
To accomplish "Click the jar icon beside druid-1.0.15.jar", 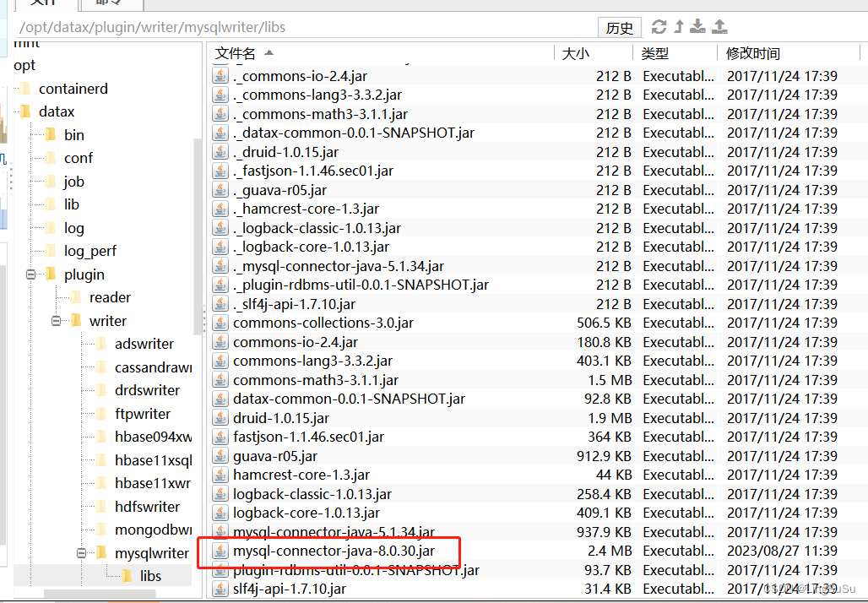I will coord(220,417).
